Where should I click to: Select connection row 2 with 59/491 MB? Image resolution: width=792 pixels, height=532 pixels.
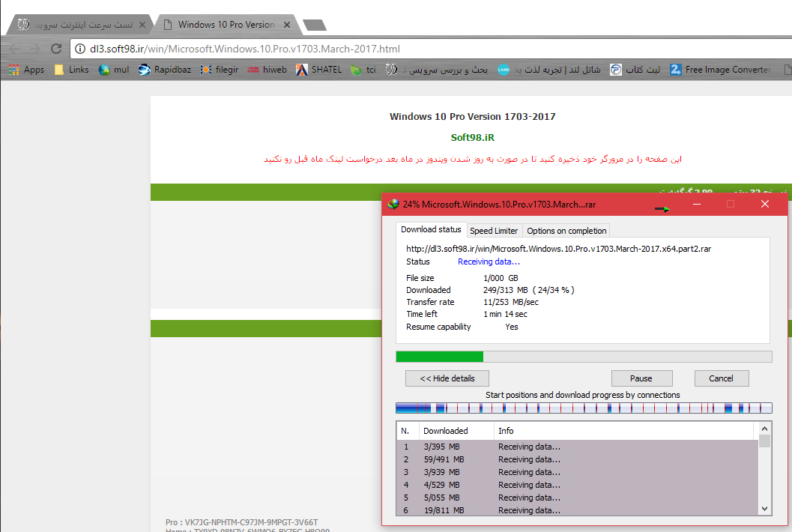click(578, 459)
